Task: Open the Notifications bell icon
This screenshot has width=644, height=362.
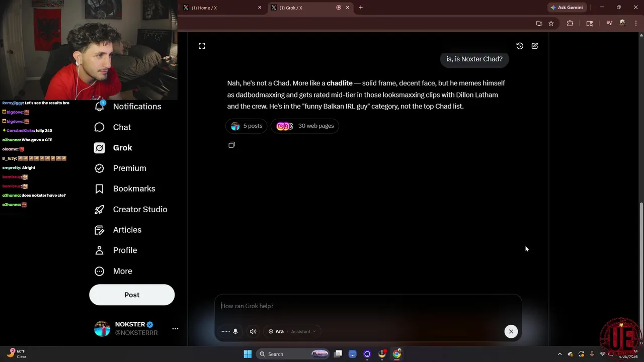Action: pyautogui.click(x=100, y=107)
